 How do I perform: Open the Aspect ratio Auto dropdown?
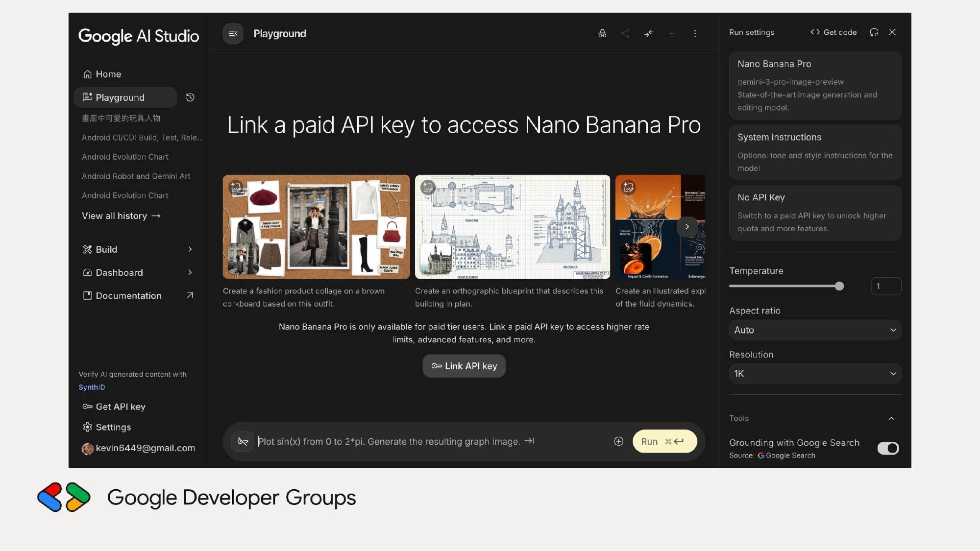point(815,330)
